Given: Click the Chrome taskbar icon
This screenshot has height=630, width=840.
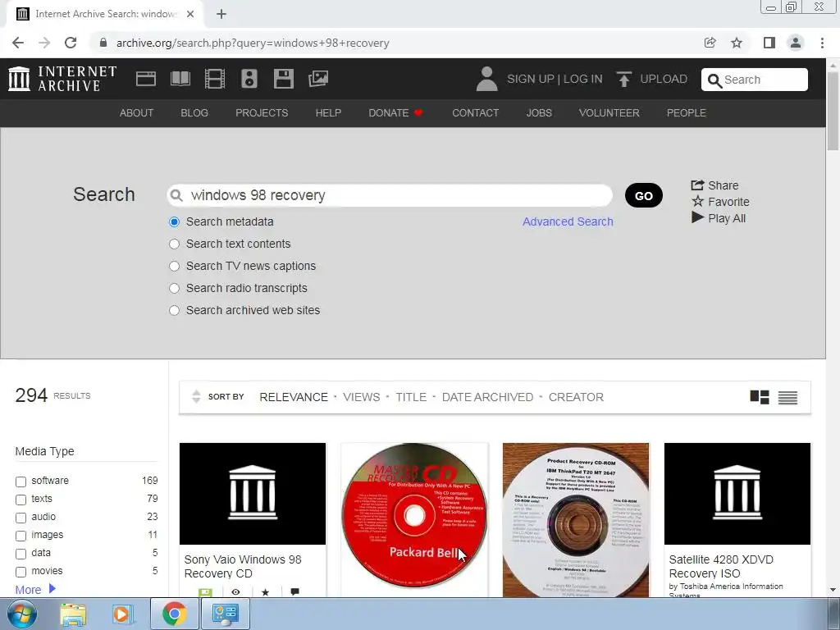Looking at the screenshot, I should click(174, 614).
